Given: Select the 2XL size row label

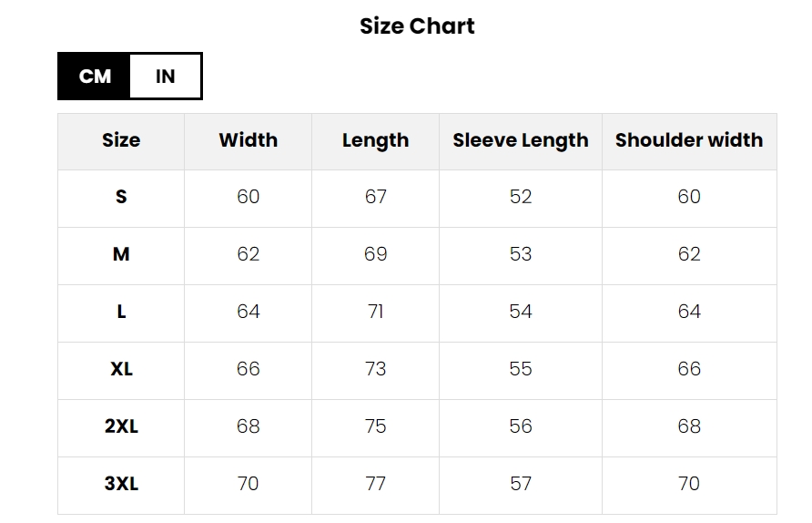Looking at the screenshot, I should coord(121,426).
